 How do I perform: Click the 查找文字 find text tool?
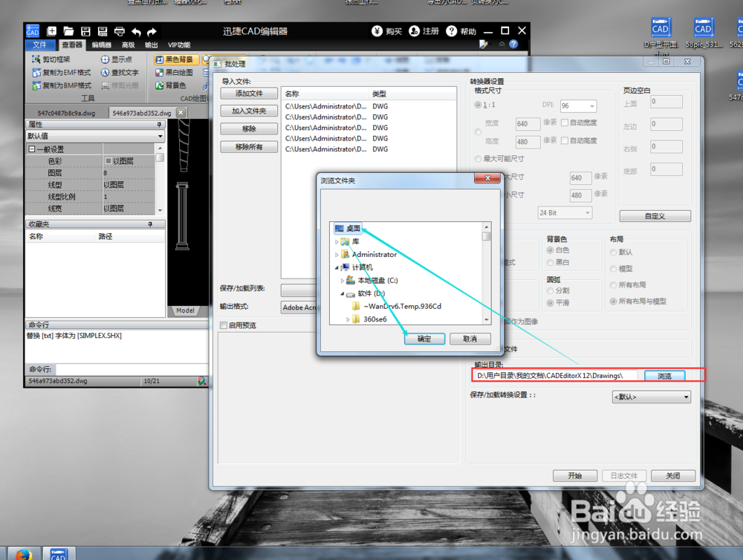pos(120,73)
